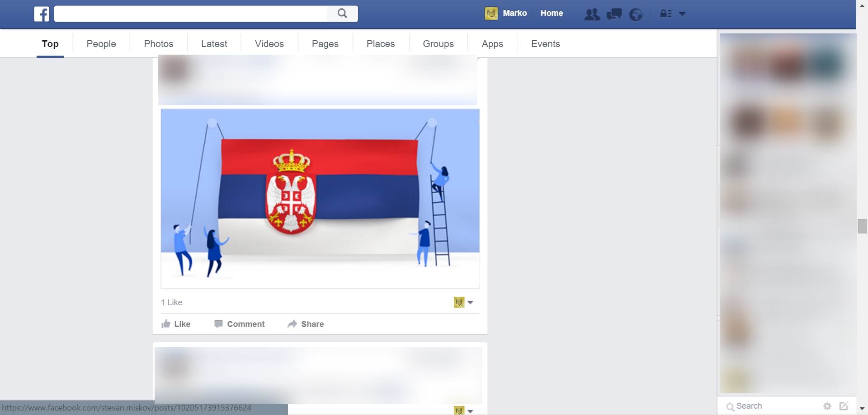This screenshot has height=415, width=868.
Task: Open the privacy shortcuts lock icon
Action: (665, 14)
